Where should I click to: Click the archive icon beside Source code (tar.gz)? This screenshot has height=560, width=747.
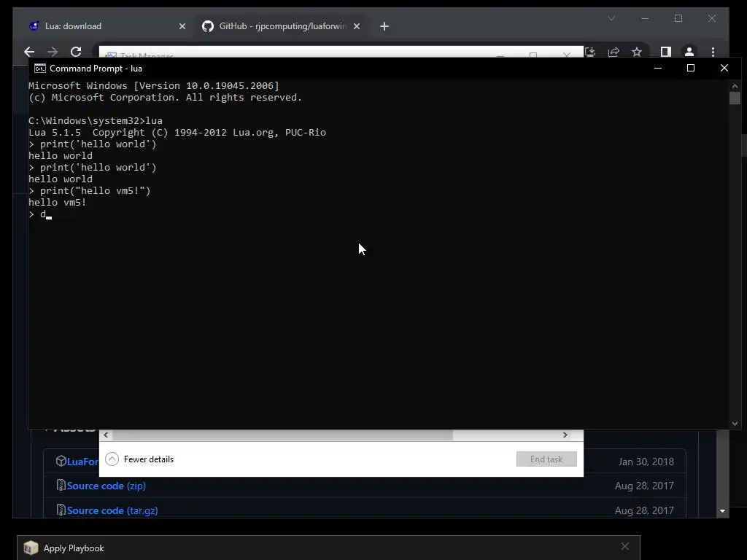(61, 510)
